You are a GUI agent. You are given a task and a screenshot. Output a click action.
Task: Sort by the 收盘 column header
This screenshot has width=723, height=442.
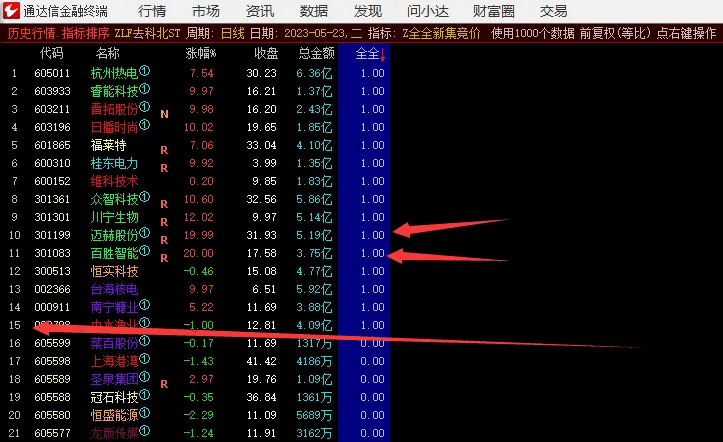[267, 53]
